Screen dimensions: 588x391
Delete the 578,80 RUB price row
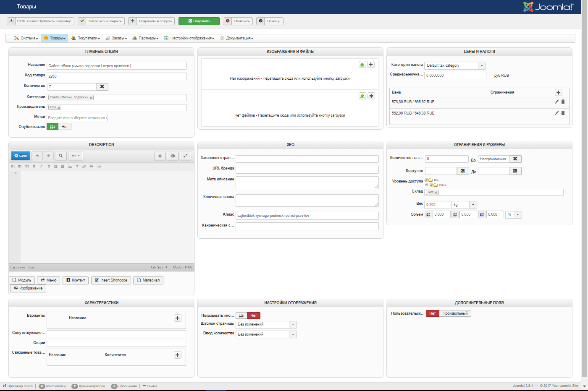(x=563, y=102)
